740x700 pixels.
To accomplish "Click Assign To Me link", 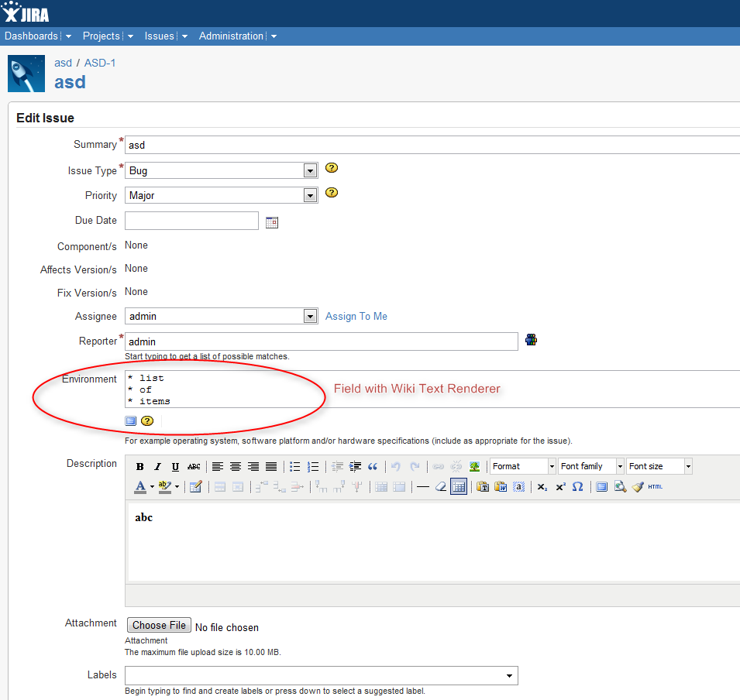I will tap(356, 317).
